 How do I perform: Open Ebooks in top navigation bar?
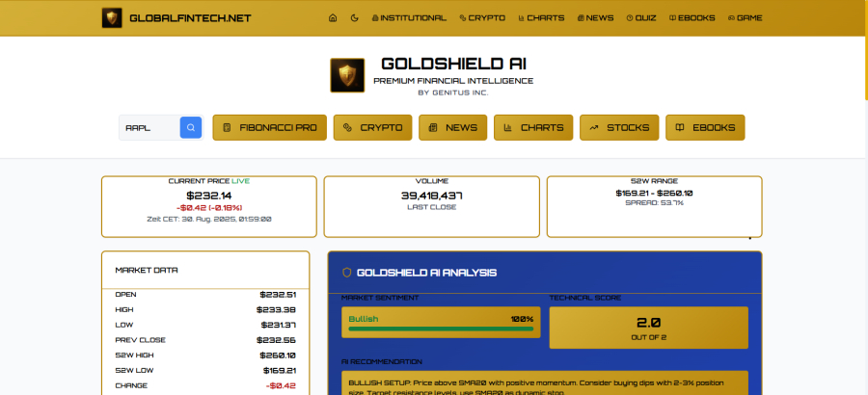click(x=692, y=17)
